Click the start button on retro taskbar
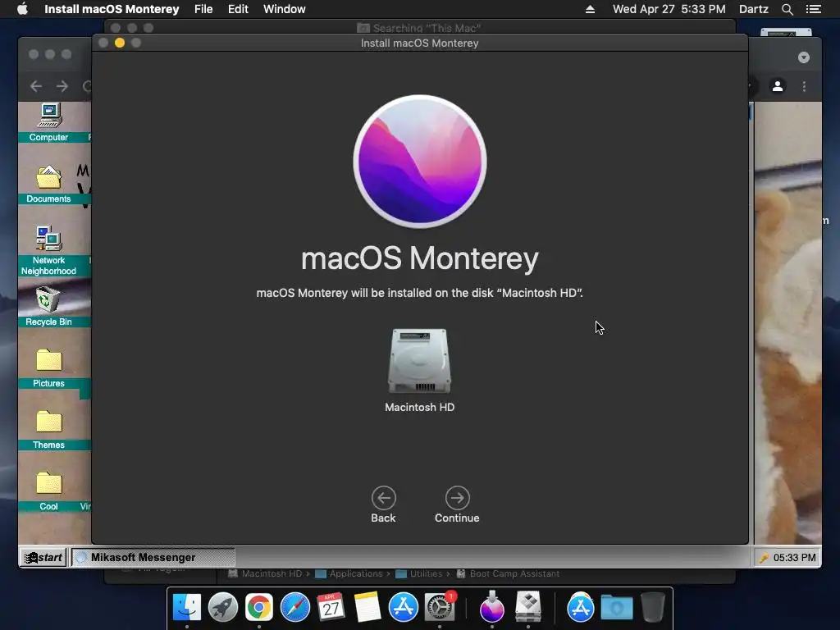This screenshot has width=840, height=630. [x=43, y=557]
